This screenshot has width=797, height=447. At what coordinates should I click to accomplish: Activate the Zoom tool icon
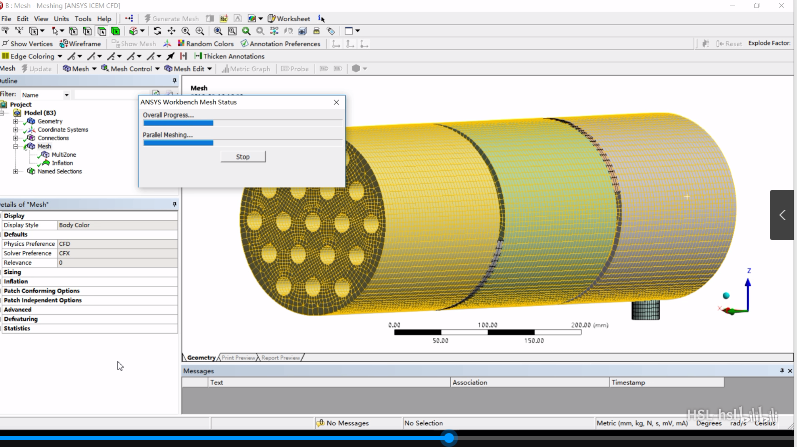[x=186, y=31]
